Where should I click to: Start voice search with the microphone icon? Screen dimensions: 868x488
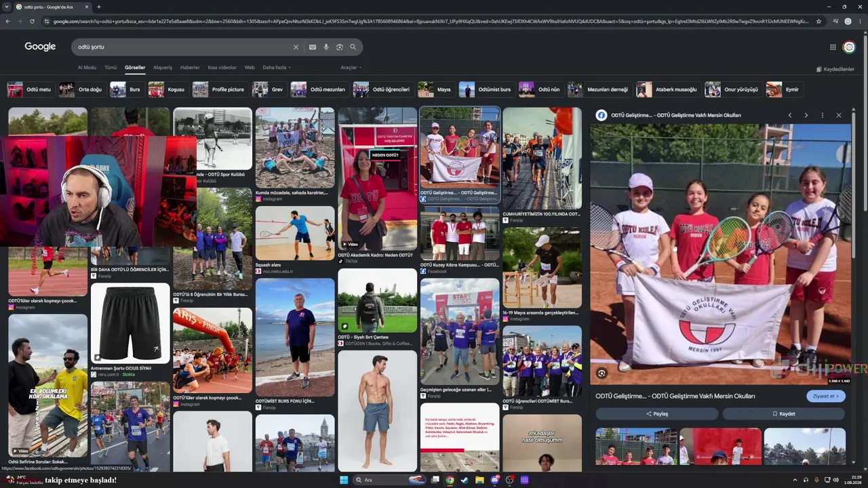coord(326,47)
